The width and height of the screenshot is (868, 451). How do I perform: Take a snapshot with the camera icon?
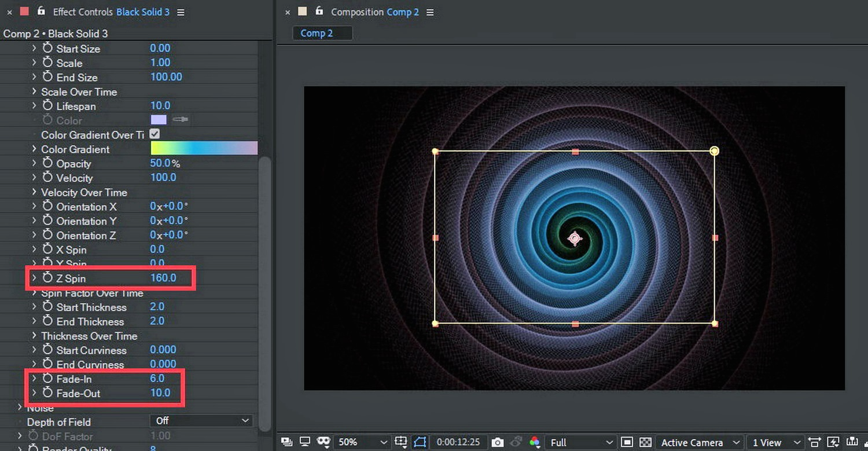pos(498,442)
